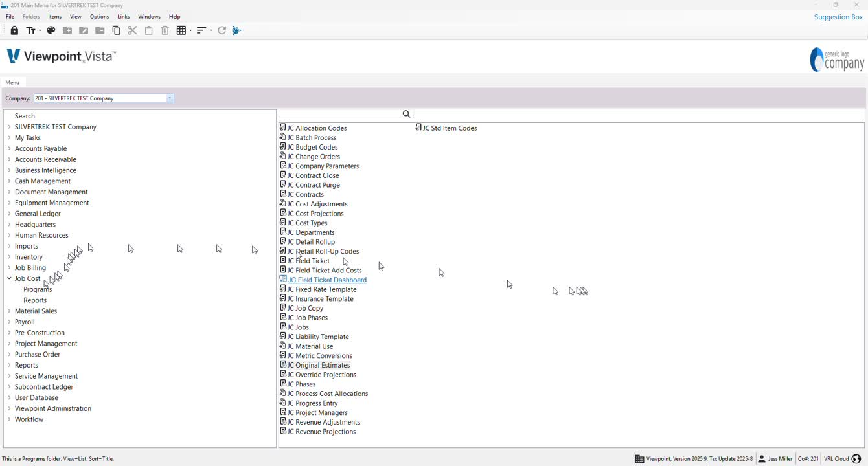The image size is (868, 466).
Task: Click the refresh icon in the toolbar
Action: 222,30
